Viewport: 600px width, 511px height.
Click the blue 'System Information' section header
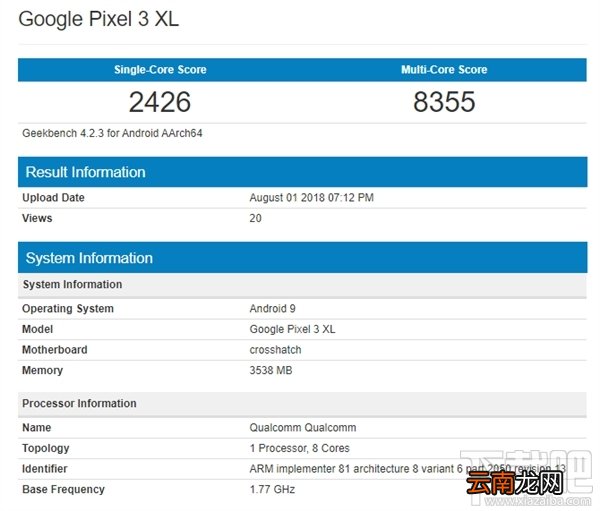pos(303,258)
